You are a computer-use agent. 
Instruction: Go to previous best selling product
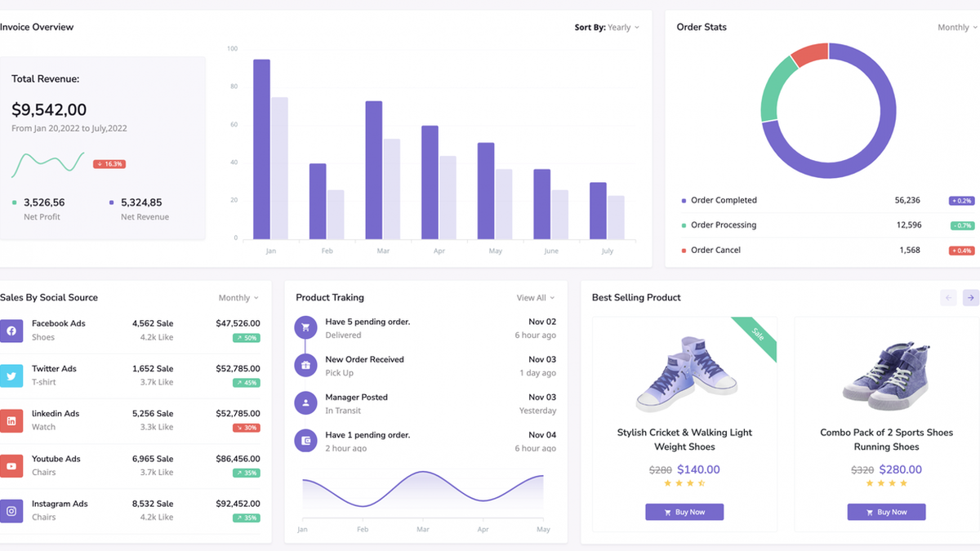[948, 298]
